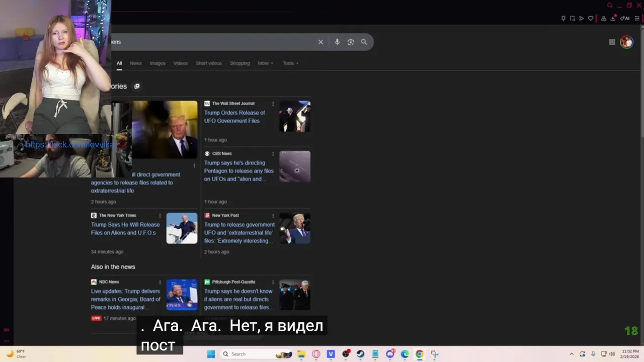Open the Windows Start menu
The width and height of the screenshot is (644, 362).
pyautogui.click(x=211, y=354)
